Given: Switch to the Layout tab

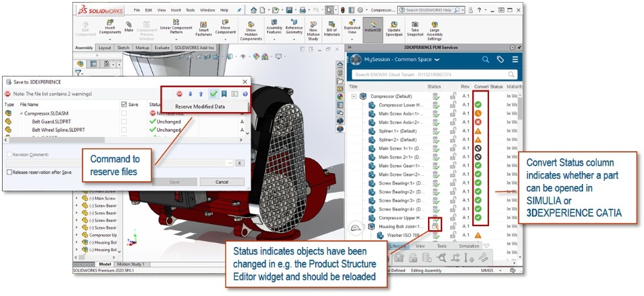Looking at the screenshot, I should (x=105, y=48).
